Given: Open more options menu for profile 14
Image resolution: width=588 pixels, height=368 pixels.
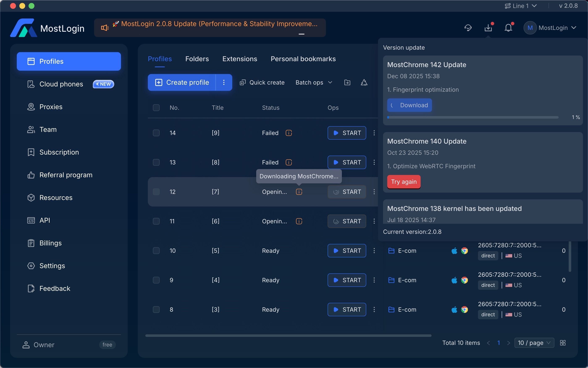Looking at the screenshot, I should point(374,133).
